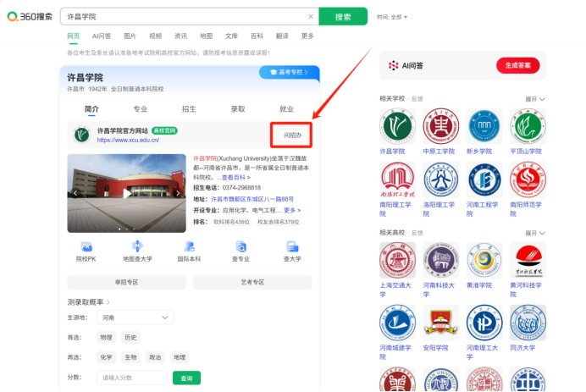The width and height of the screenshot is (586, 392).
Task: Open the 时间: 全部 filter dropdown
Action: pos(392,17)
